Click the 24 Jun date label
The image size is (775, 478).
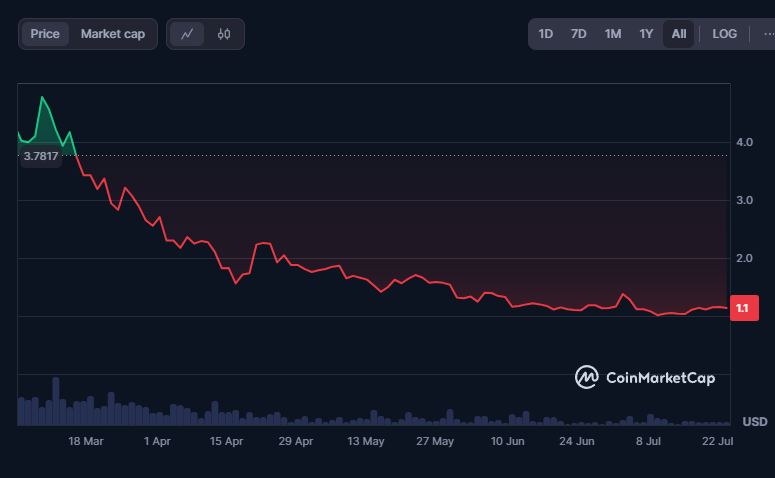tap(577, 441)
